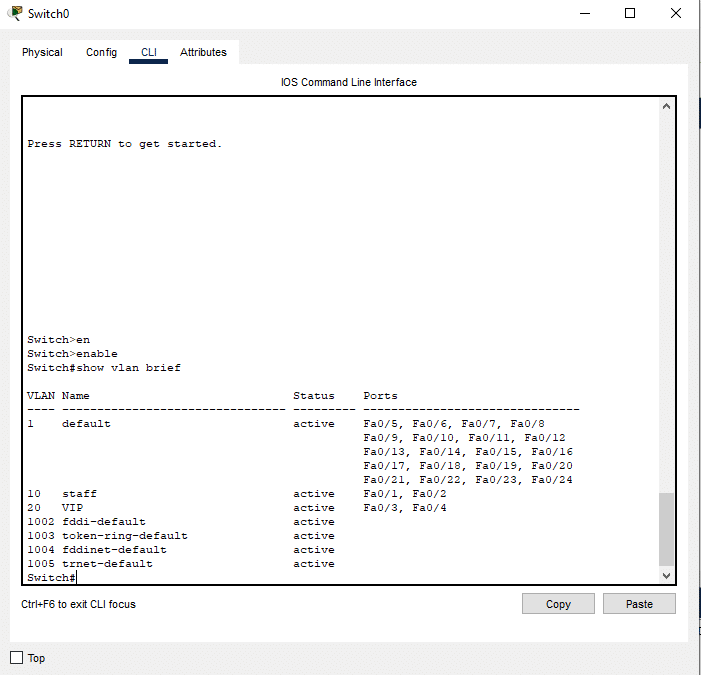Image resolution: width=701 pixels, height=675 pixels.
Task: Click the 'fddi-default' VLAN name
Action: (x=104, y=522)
